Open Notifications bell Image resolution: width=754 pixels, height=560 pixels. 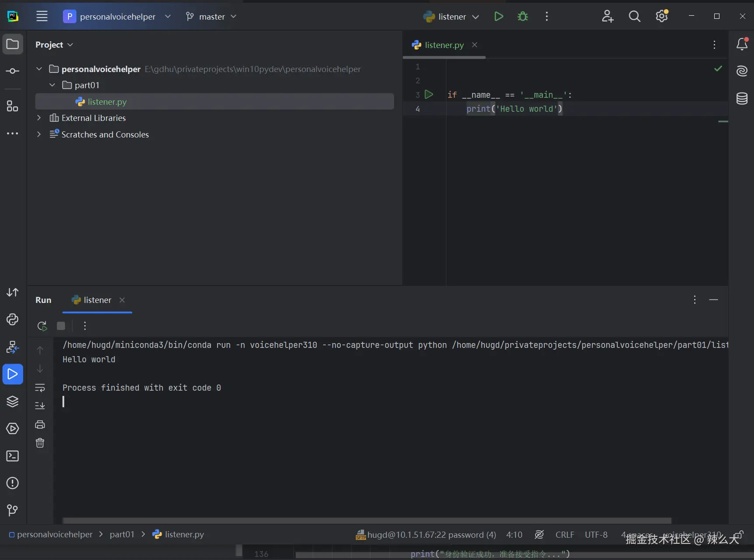[742, 44]
